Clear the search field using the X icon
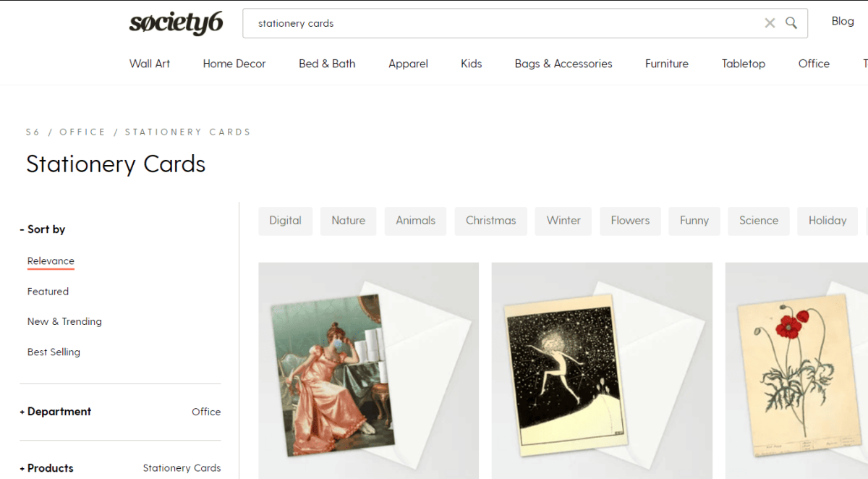Viewport: 868px width, 479px height. pyautogui.click(x=770, y=22)
